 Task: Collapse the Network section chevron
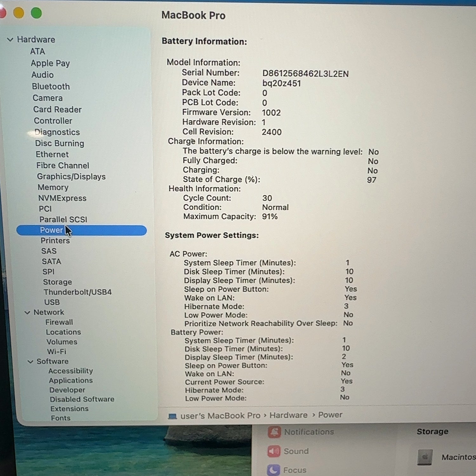coord(27,313)
